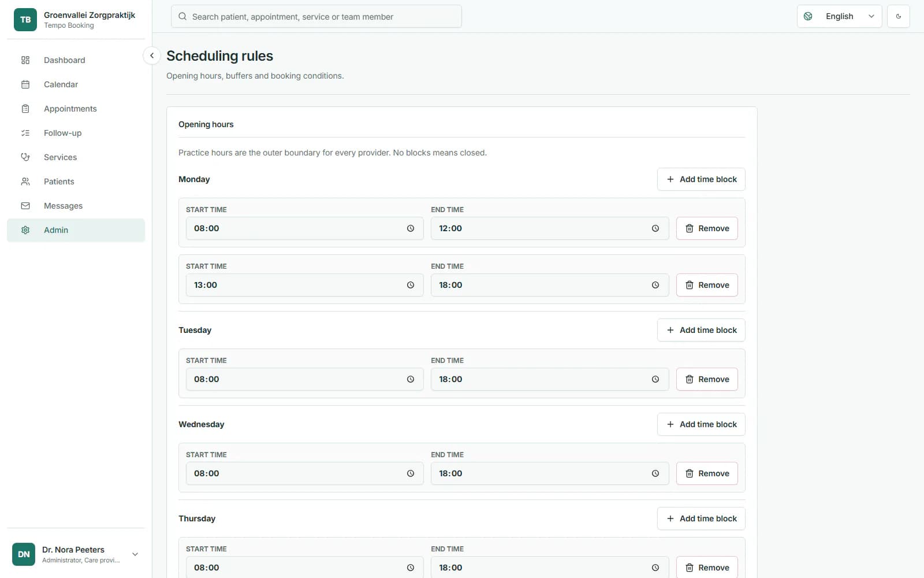Click the Wednesday day label

coord(201,424)
